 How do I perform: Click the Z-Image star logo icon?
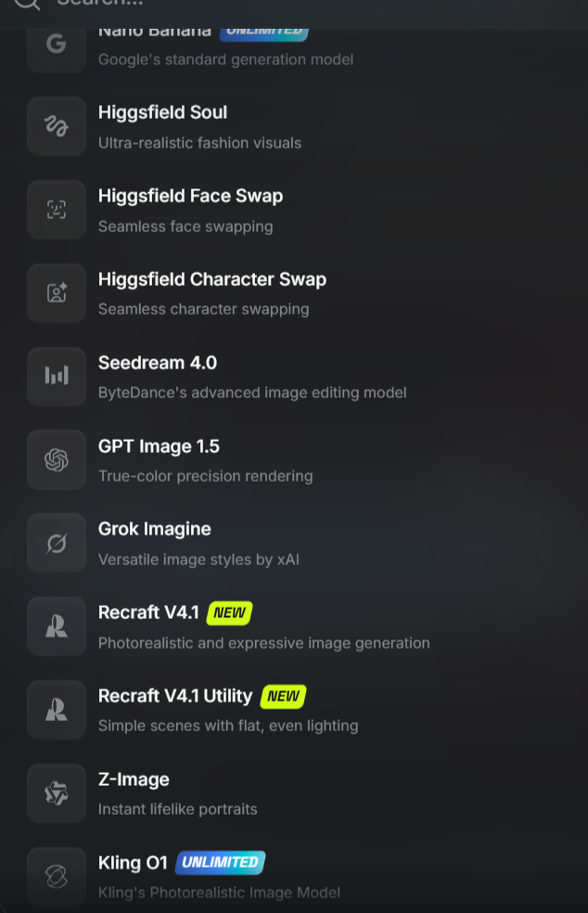pos(57,792)
